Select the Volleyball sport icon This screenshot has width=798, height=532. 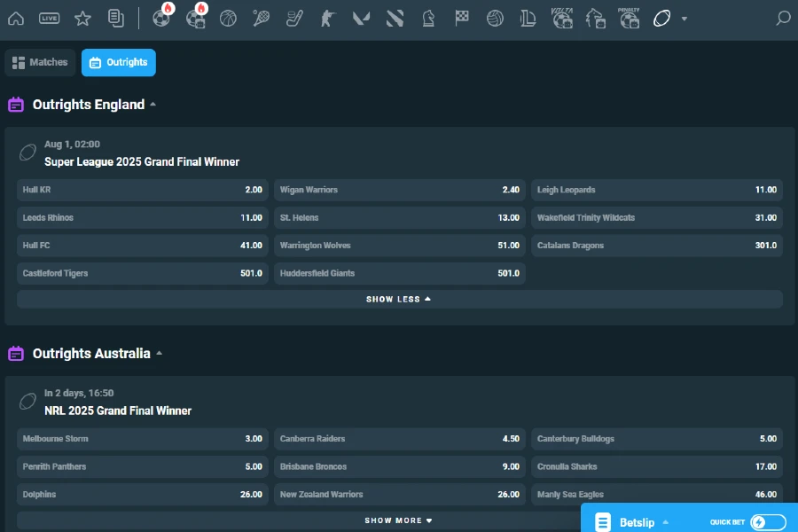click(x=494, y=18)
